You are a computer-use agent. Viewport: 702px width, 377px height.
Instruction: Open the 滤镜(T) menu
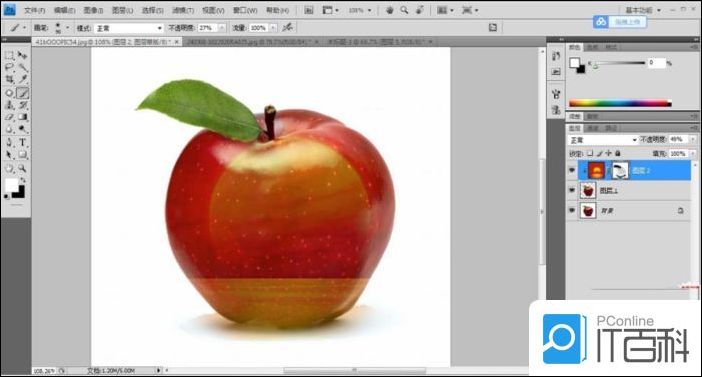(183, 10)
